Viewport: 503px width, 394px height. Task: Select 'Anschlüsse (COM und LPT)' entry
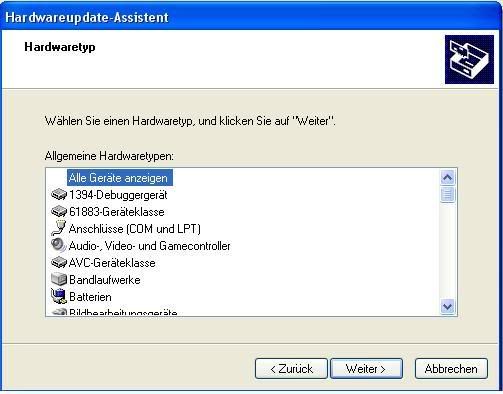click(x=135, y=229)
